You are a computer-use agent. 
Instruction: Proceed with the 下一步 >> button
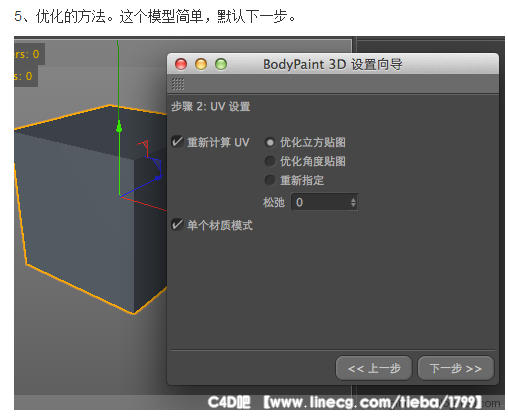[456, 368]
